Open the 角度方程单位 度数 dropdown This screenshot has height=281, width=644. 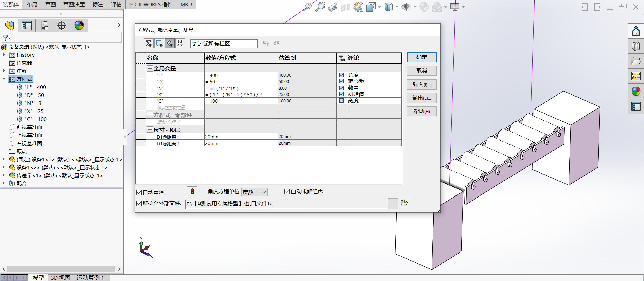point(254,192)
